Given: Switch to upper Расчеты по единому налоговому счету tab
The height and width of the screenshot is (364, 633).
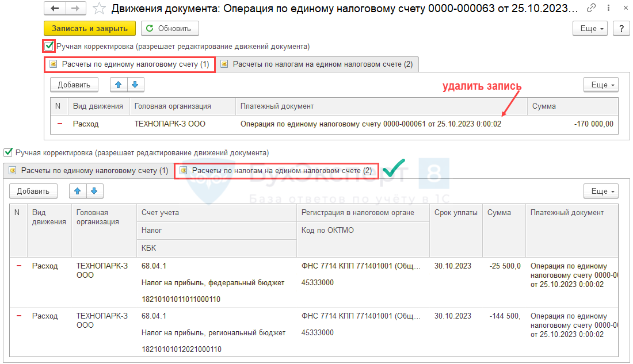Looking at the screenshot, I should 130,64.
